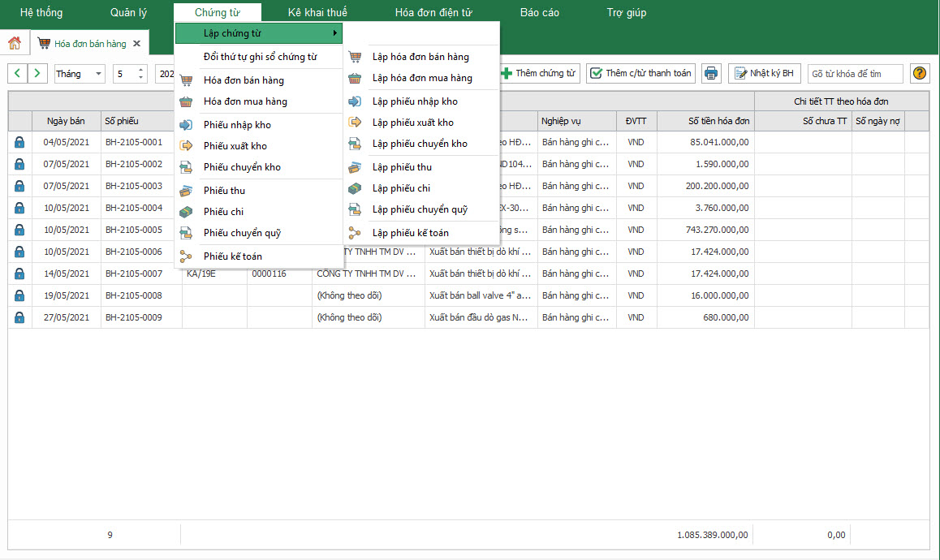940x560 pixels.
Task: Click the home icon tab
Action: click(x=15, y=43)
